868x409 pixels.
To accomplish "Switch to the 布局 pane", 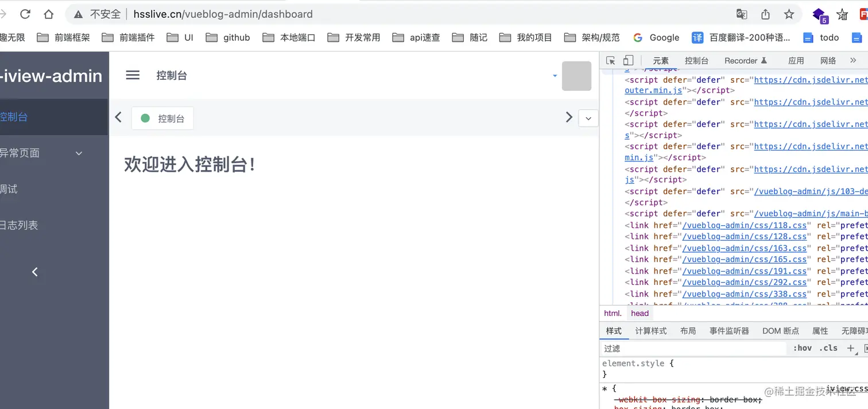I will tap(688, 331).
